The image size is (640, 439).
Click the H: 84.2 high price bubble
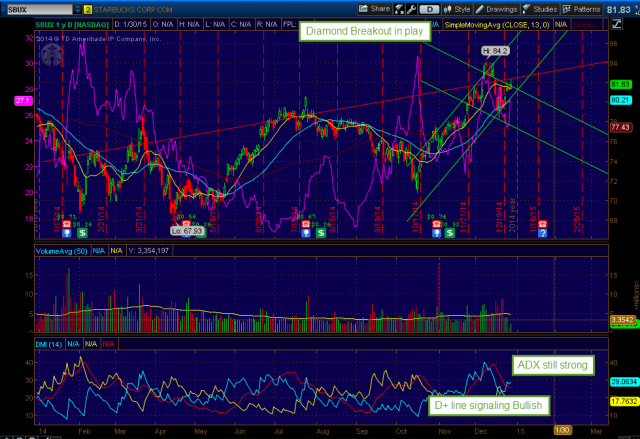(x=495, y=51)
